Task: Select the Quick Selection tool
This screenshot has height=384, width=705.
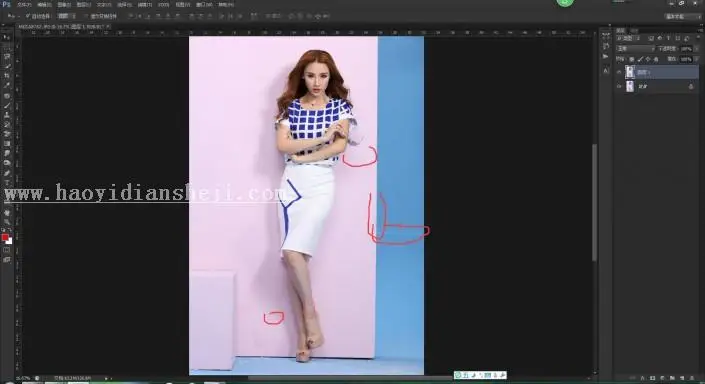Action: [7, 66]
